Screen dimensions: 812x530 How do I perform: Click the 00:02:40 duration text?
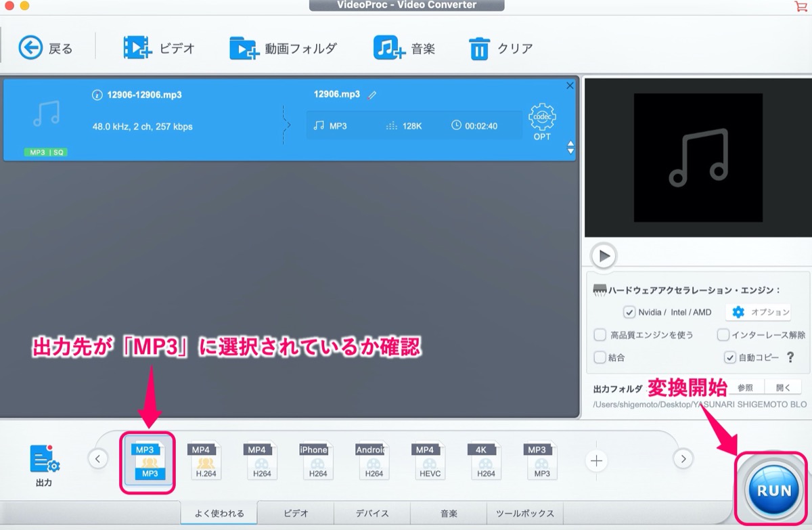point(481,126)
